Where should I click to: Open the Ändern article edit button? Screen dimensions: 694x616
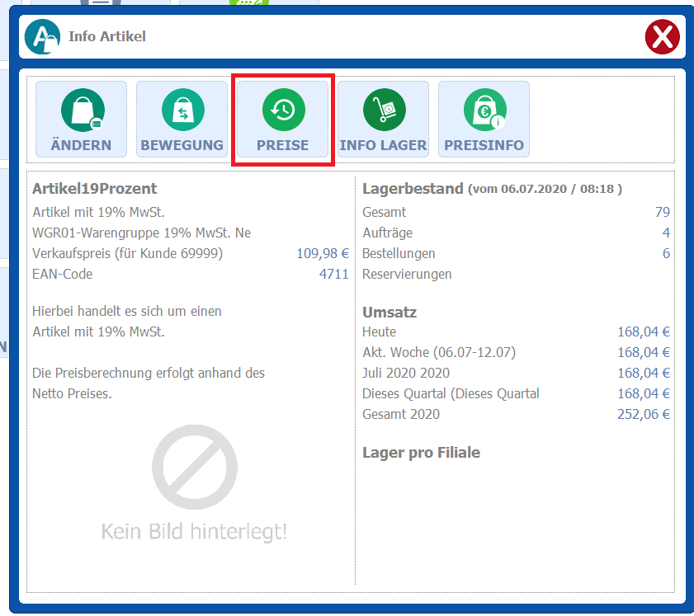pyautogui.click(x=81, y=120)
